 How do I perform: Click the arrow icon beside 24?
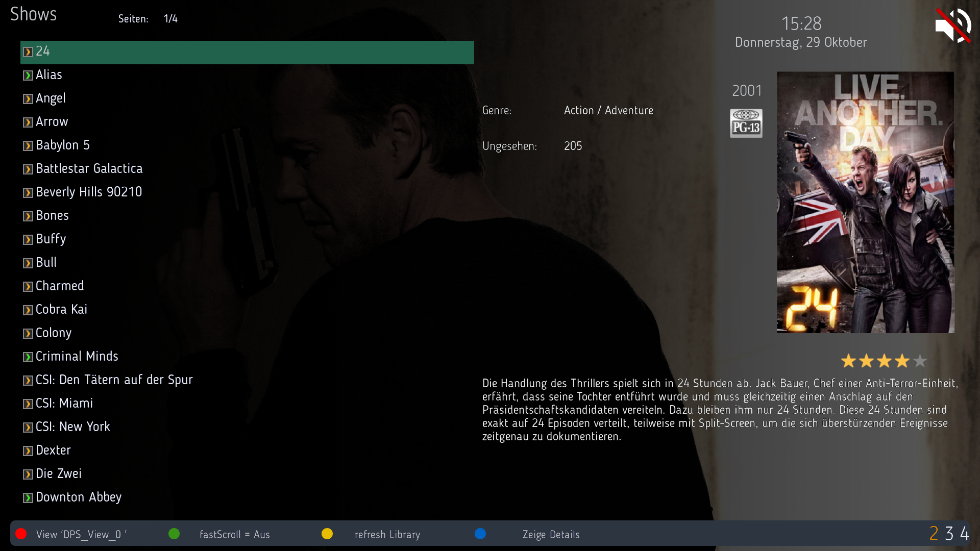tap(28, 52)
